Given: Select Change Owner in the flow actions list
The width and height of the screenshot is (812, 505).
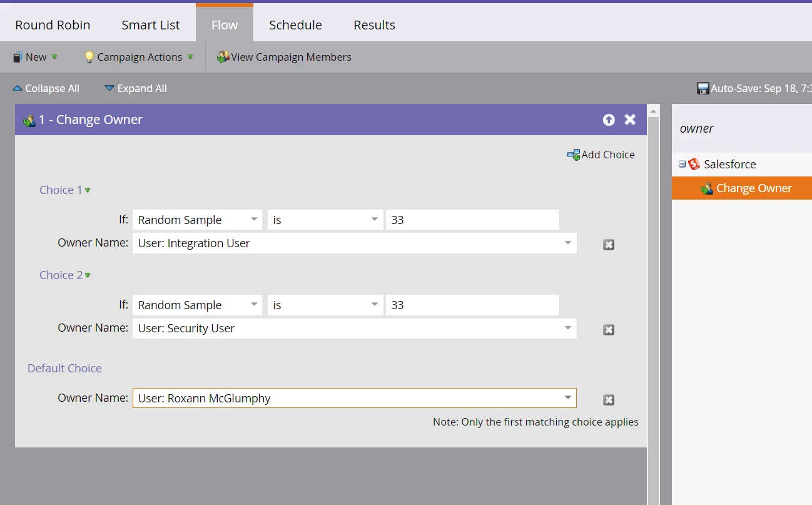Looking at the screenshot, I should pyautogui.click(x=742, y=188).
